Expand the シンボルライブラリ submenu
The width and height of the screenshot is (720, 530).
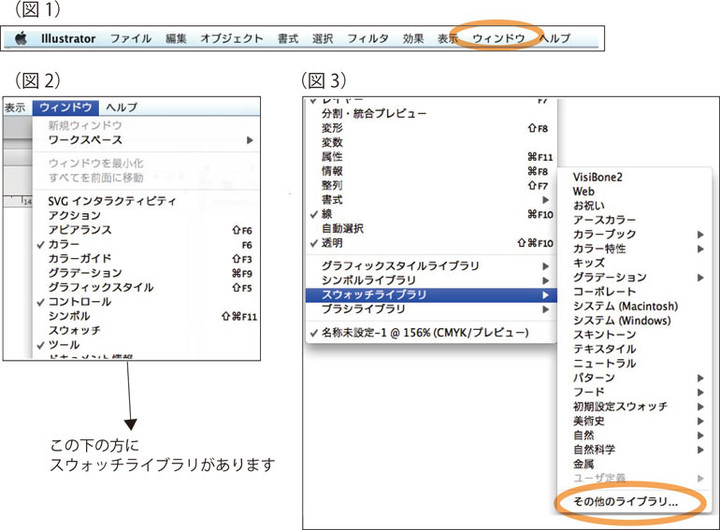431,280
